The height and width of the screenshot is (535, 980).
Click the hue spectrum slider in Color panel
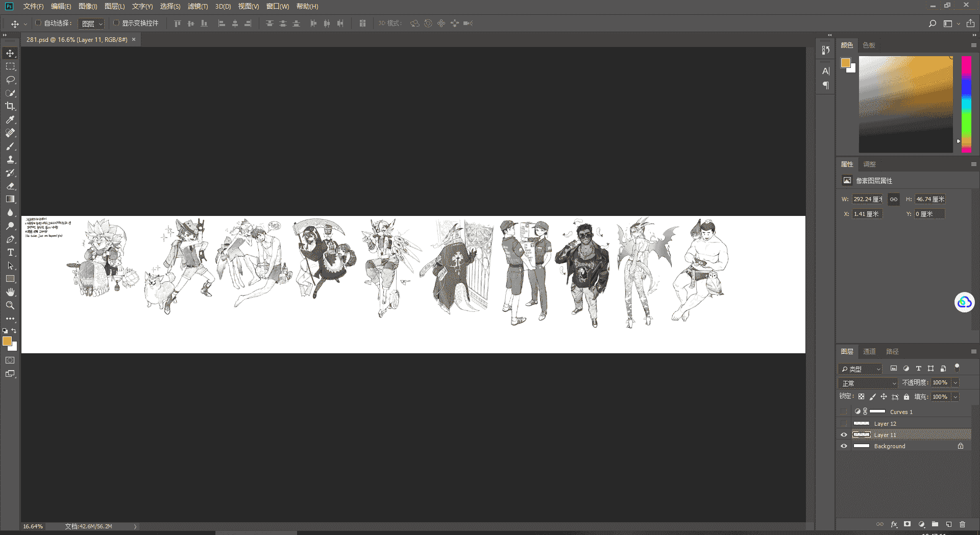pos(966,104)
